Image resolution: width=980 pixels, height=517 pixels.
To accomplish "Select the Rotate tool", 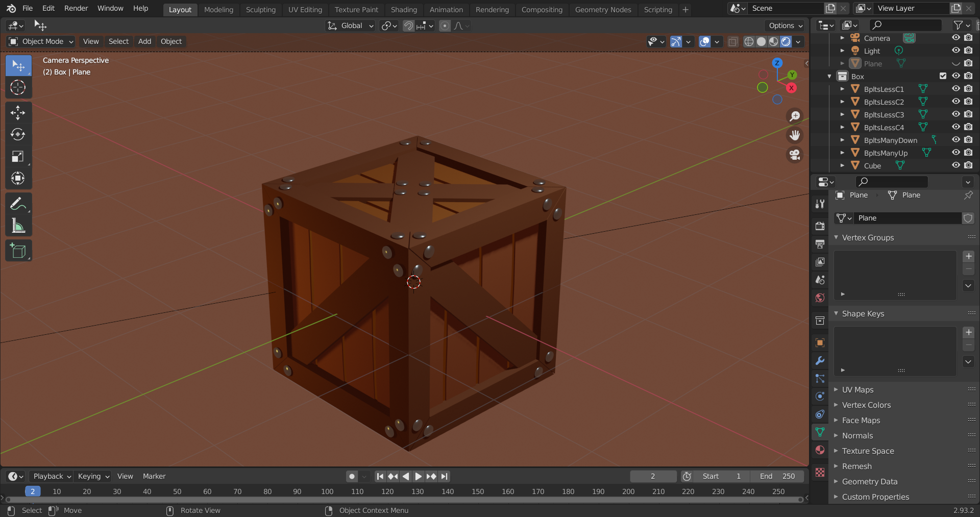I will pyautogui.click(x=18, y=134).
